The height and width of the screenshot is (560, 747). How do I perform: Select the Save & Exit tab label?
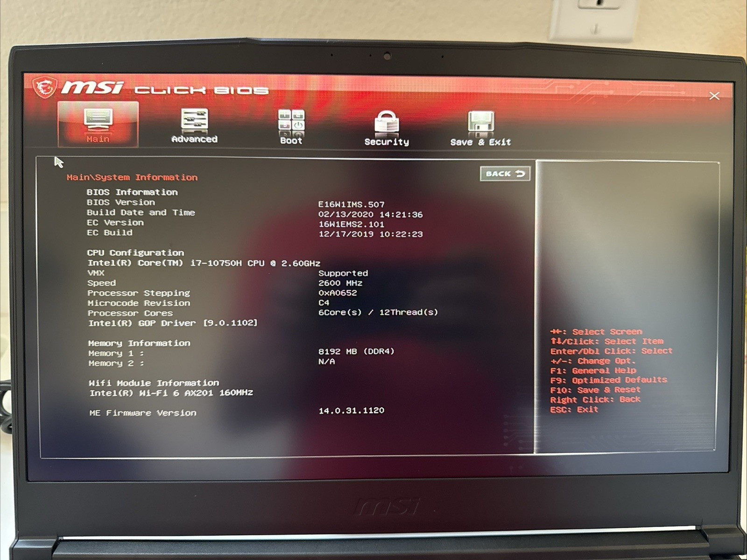click(481, 142)
